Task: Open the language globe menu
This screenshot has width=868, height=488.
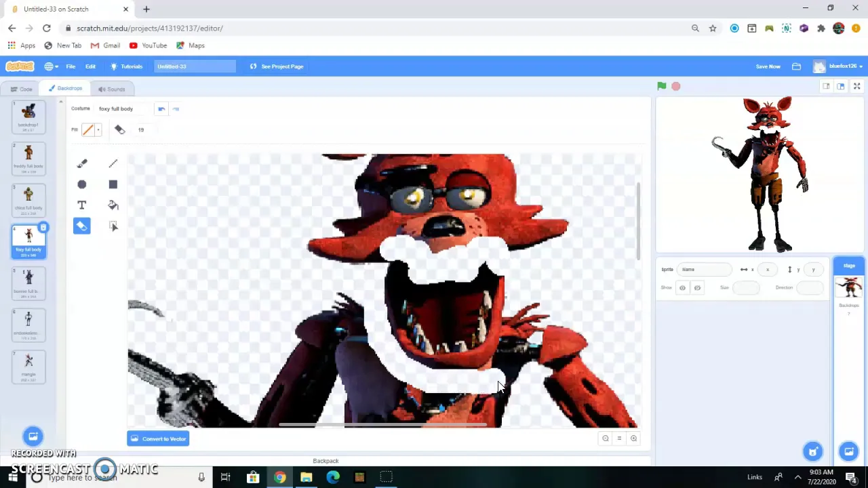Action: (x=51, y=66)
